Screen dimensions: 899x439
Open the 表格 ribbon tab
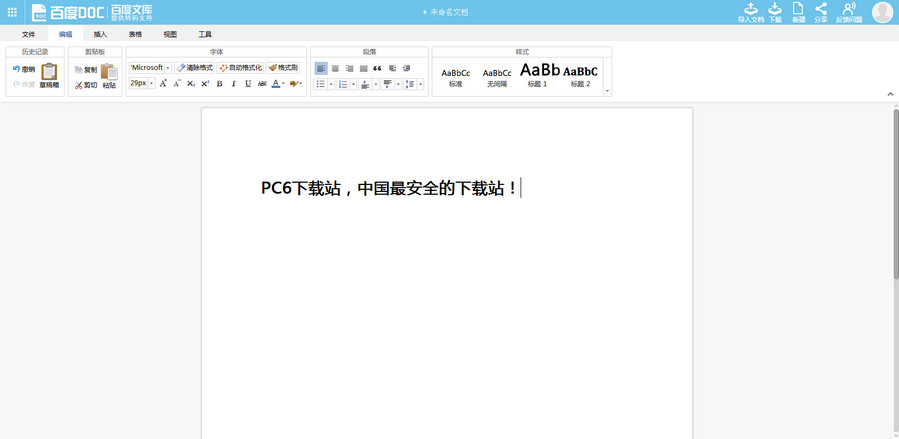coord(135,34)
